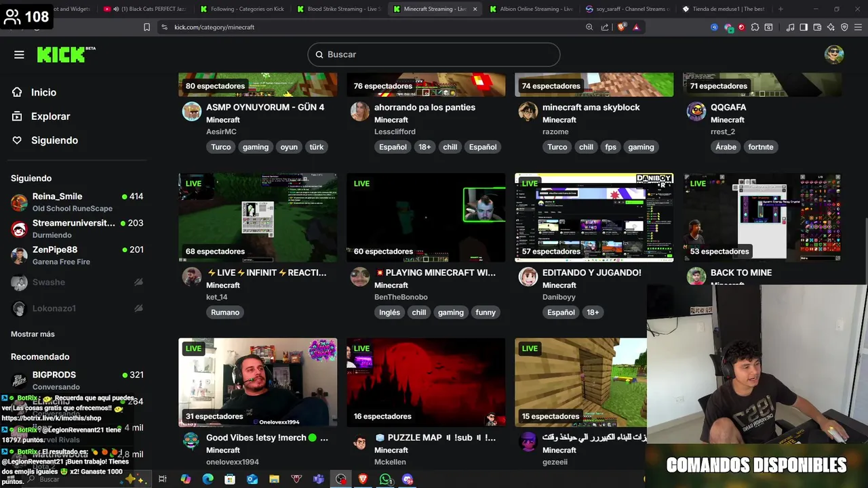Click the Inglés tag under BenTheBonobo
The width and height of the screenshot is (868, 488).
point(390,312)
